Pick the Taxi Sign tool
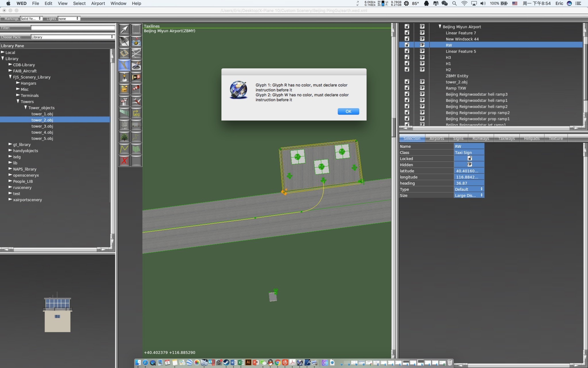Viewport: 588px width, 368px height. [136, 77]
